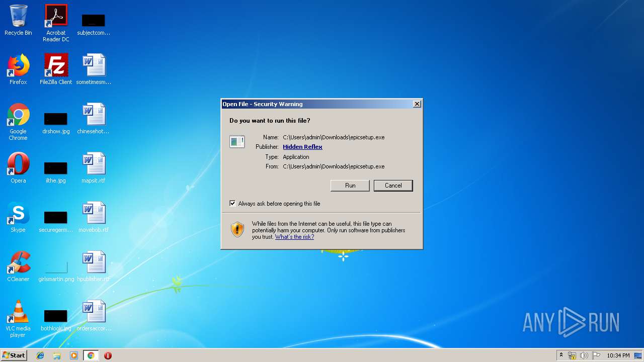Select the hpublisher.rtf document
Image resolution: width=644 pixels, height=362 pixels.
94,266
